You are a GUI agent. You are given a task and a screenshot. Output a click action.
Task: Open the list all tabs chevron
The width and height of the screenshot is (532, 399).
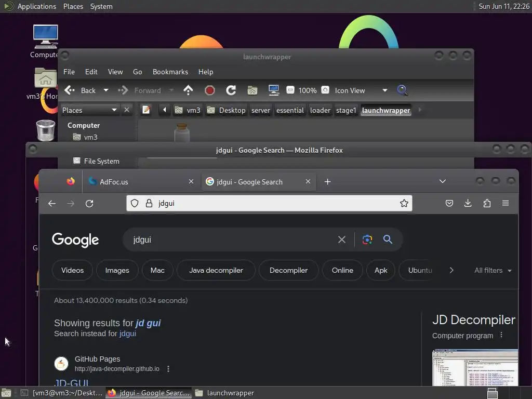tap(443, 181)
